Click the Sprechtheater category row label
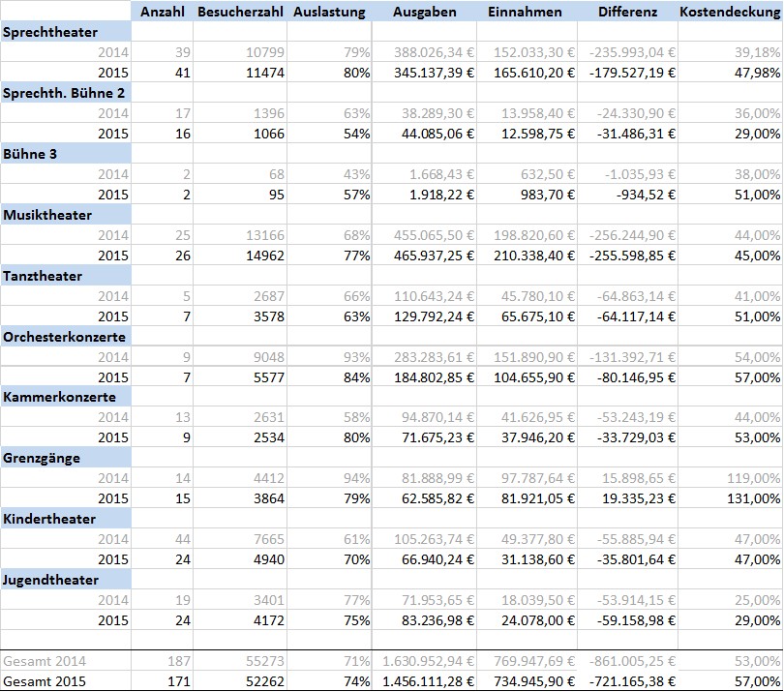Screen dimensions: 784x692 [x=66, y=32]
